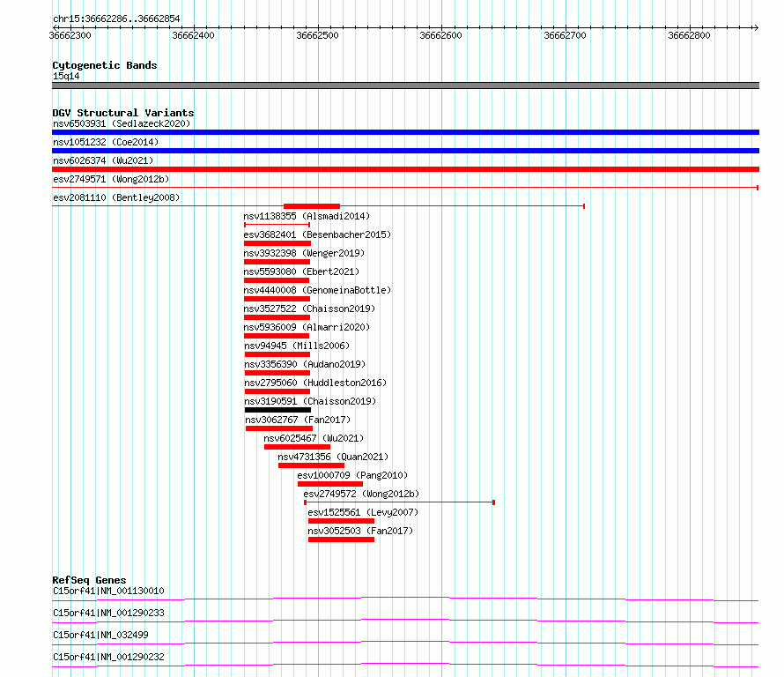Image resolution: width=784 pixels, height=677 pixels.
Task: Click ruler position 36662800
Action: click(x=689, y=35)
